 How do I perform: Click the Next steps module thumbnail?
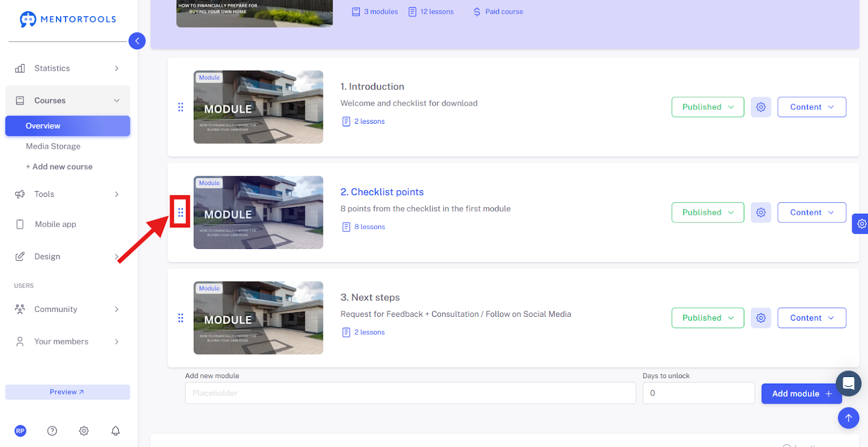point(258,318)
